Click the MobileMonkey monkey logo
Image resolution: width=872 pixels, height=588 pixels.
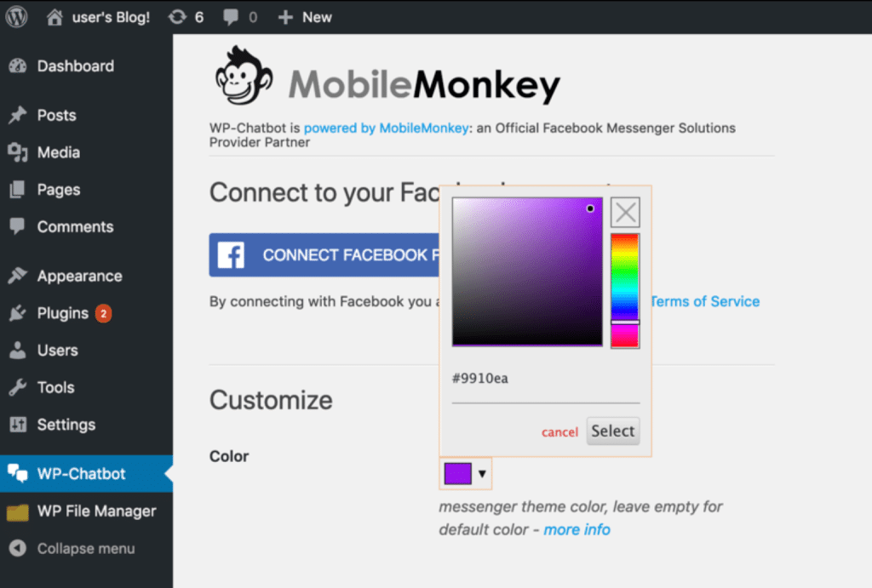[x=244, y=76]
